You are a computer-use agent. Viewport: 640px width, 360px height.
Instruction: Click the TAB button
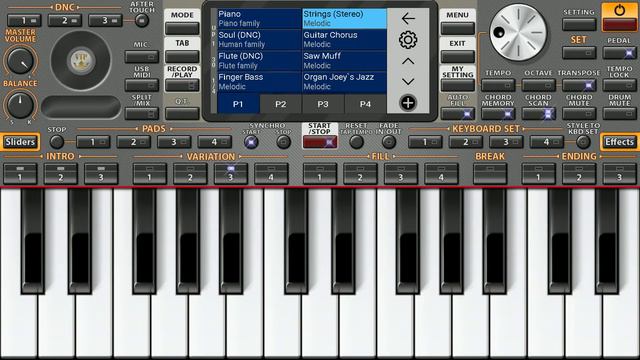click(x=182, y=57)
